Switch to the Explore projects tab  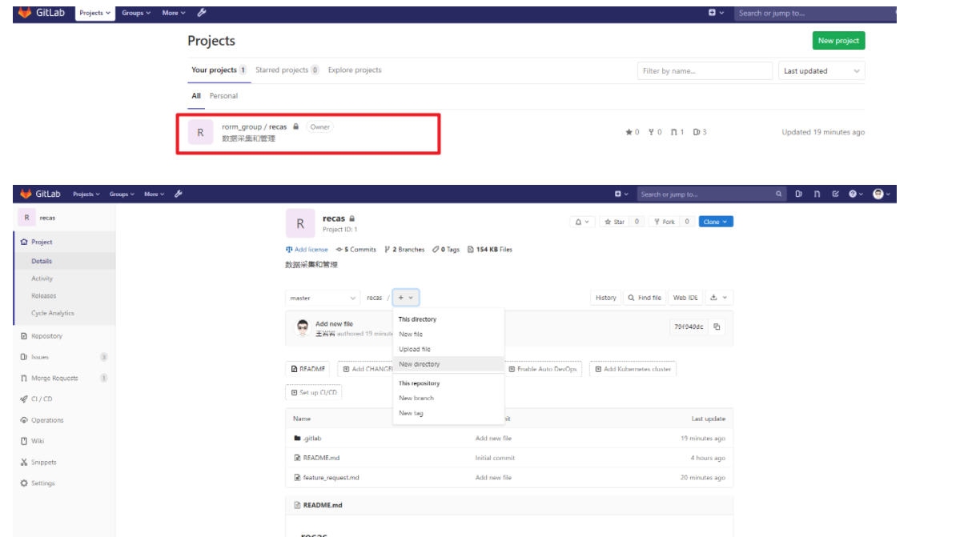355,70
